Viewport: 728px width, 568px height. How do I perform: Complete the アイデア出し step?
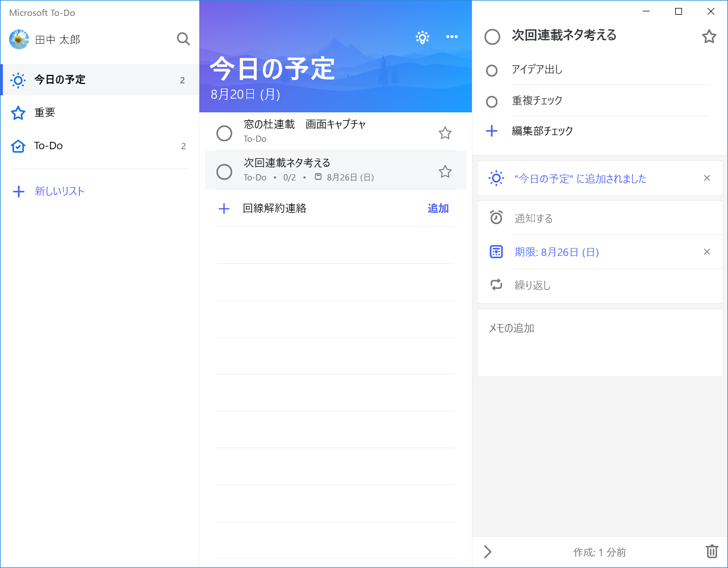[491, 70]
